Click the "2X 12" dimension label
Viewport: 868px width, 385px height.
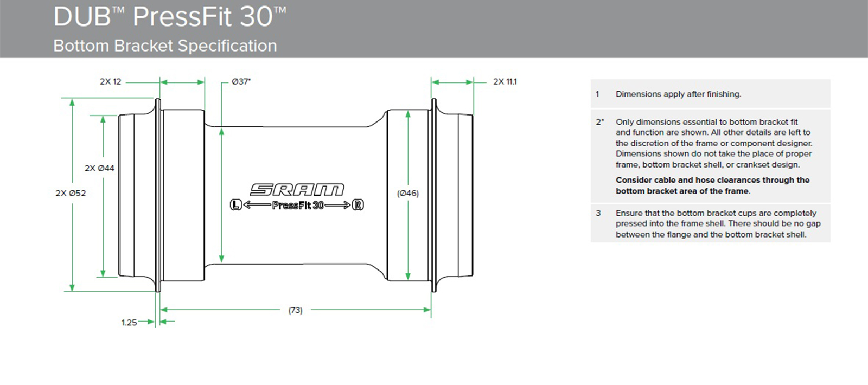click(111, 82)
